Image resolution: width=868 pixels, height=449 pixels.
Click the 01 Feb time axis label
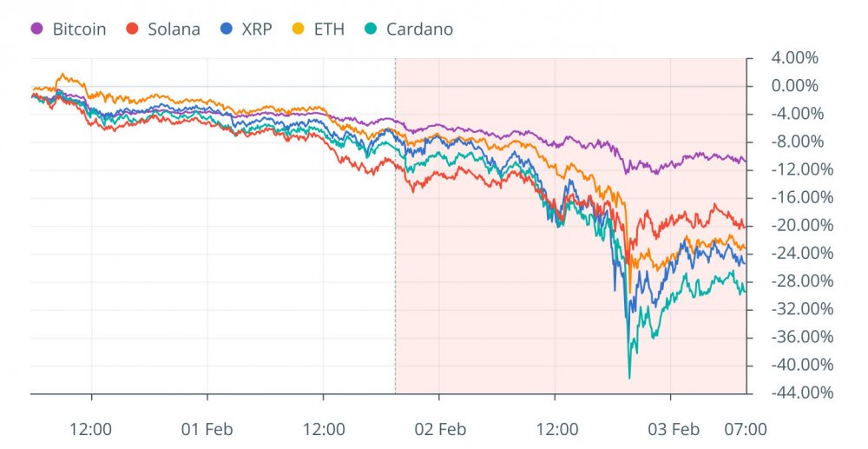coord(207,428)
